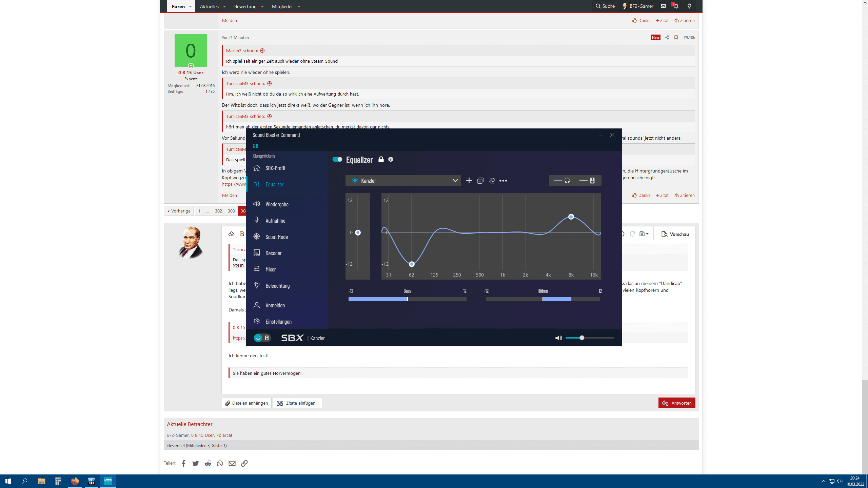Mute volume via speaker icon in Sound Blaster
868x488 pixels.
558,338
